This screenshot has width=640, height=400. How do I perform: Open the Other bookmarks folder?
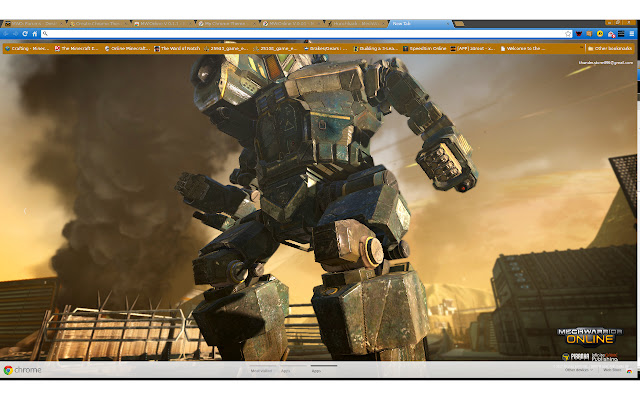610,48
